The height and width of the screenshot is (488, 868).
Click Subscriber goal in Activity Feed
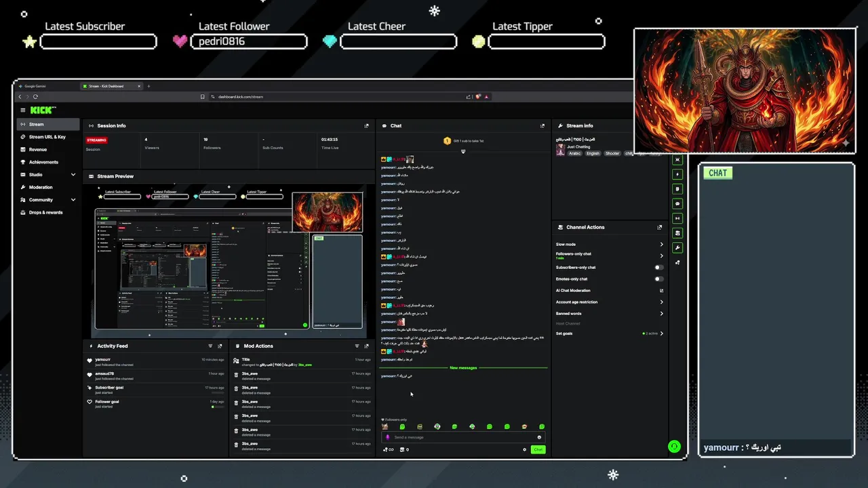point(156,389)
